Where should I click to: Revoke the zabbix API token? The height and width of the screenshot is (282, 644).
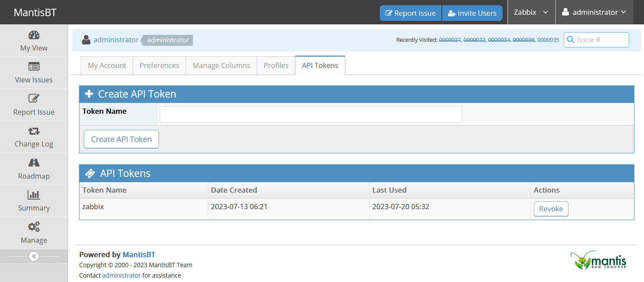pyautogui.click(x=551, y=209)
